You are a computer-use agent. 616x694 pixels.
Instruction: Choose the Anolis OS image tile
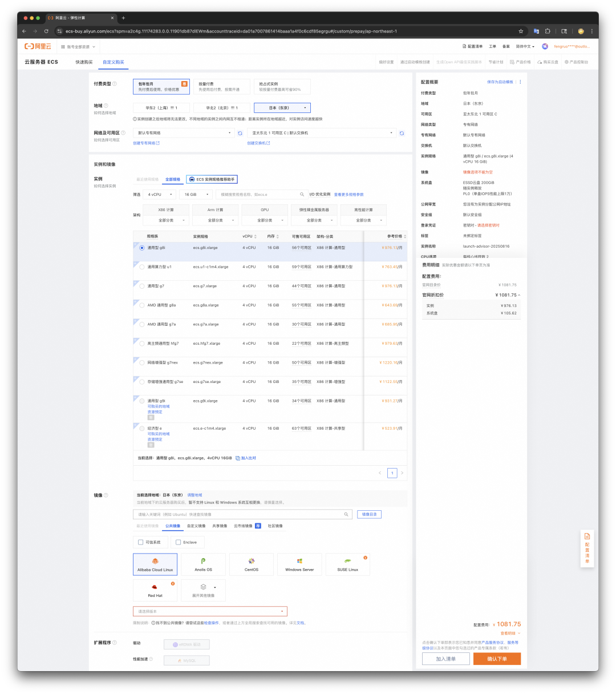[203, 564]
